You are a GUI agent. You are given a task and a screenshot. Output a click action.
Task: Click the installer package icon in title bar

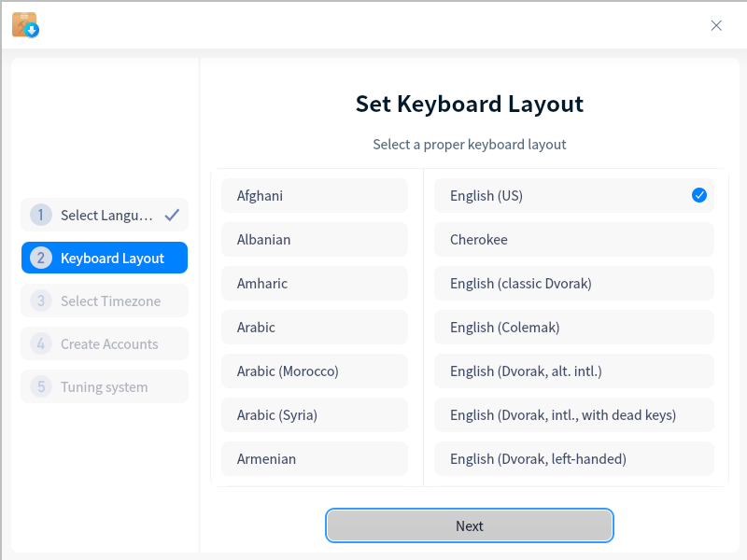[x=25, y=25]
